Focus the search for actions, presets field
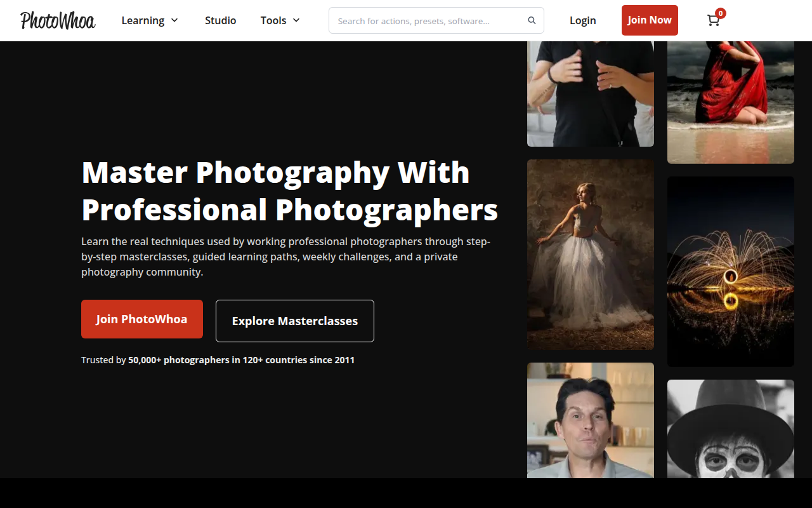Viewport: 812px width, 508px height. click(x=436, y=20)
